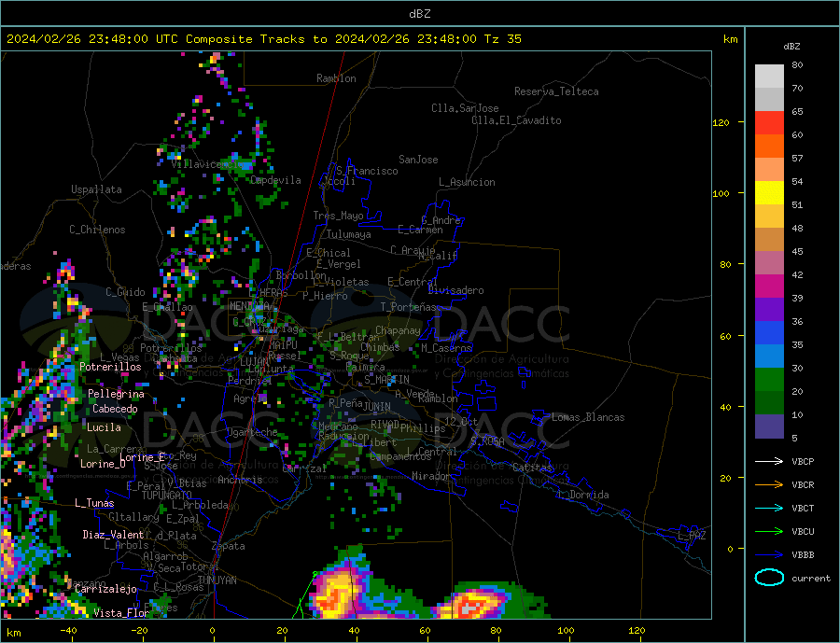Select the red 65 dBZ swatch
This screenshot has height=643, width=840.
pos(769,122)
